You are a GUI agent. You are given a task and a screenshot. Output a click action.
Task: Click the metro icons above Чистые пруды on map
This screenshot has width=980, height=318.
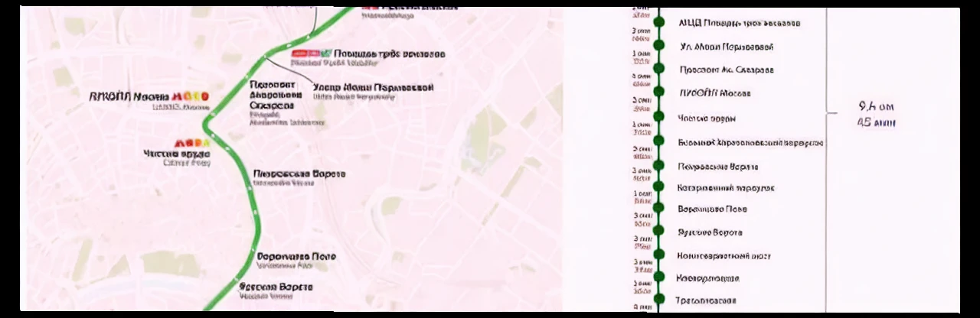192,143
